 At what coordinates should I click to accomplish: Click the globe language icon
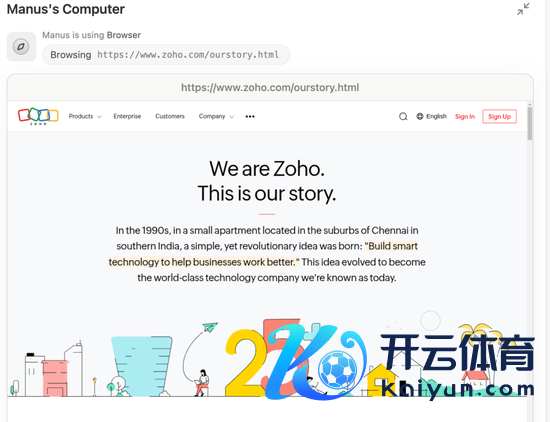click(x=420, y=116)
